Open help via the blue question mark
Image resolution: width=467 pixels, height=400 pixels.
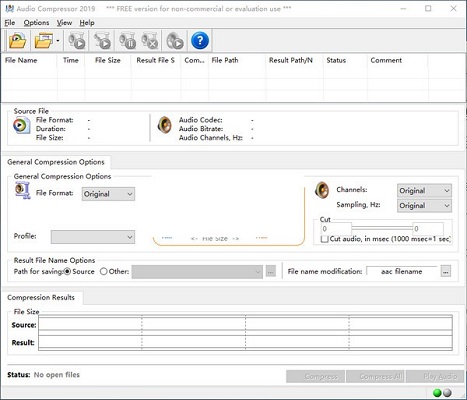coord(200,41)
